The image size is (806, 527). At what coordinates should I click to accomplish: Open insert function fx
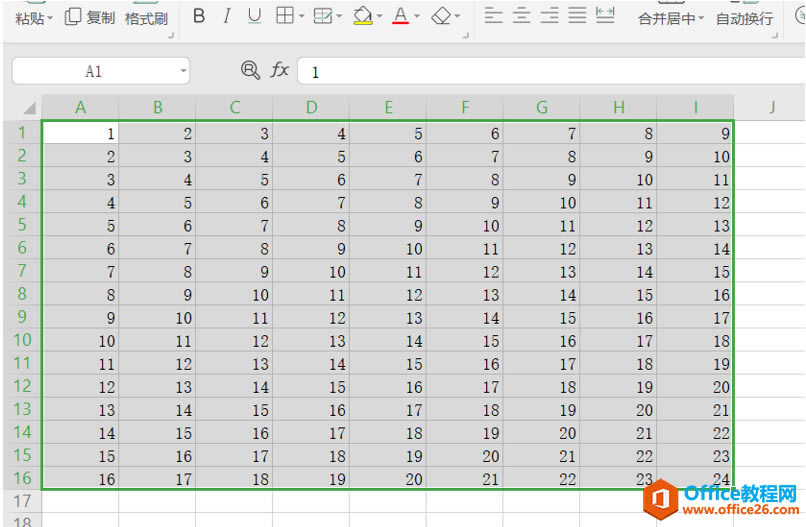(280, 69)
